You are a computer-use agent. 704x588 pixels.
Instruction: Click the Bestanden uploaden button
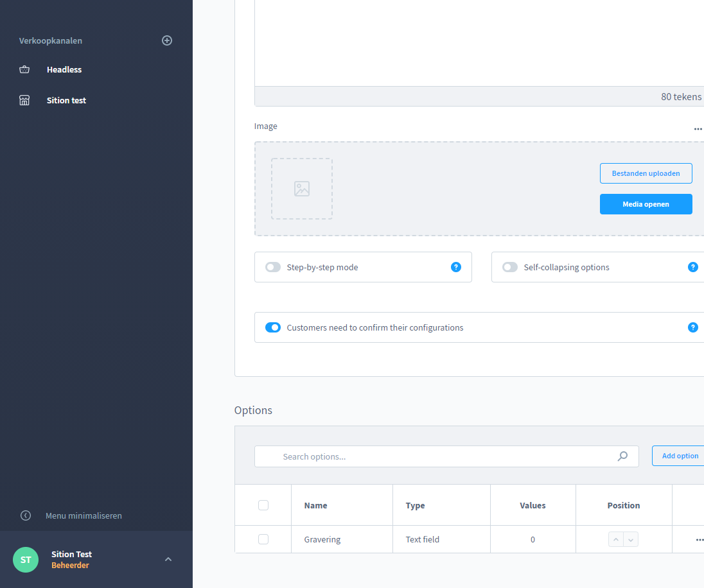(x=646, y=173)
